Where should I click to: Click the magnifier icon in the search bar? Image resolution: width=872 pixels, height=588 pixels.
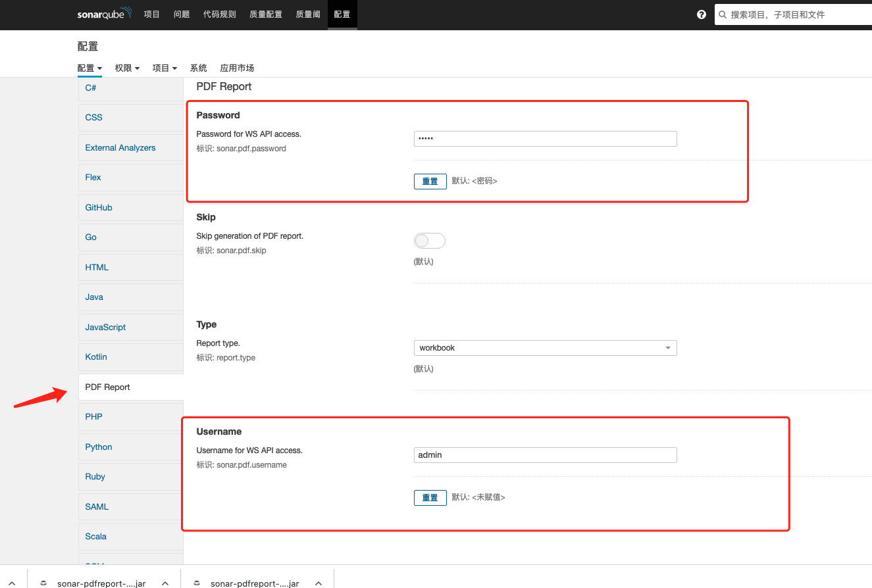[x=723, y=14]
